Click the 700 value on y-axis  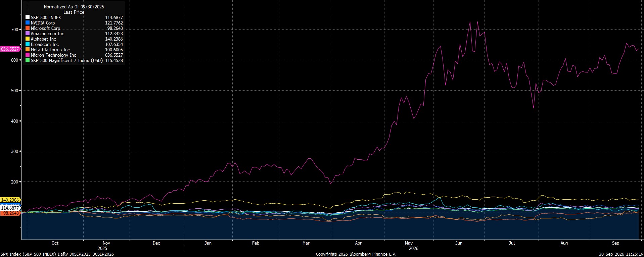[14, 30]
